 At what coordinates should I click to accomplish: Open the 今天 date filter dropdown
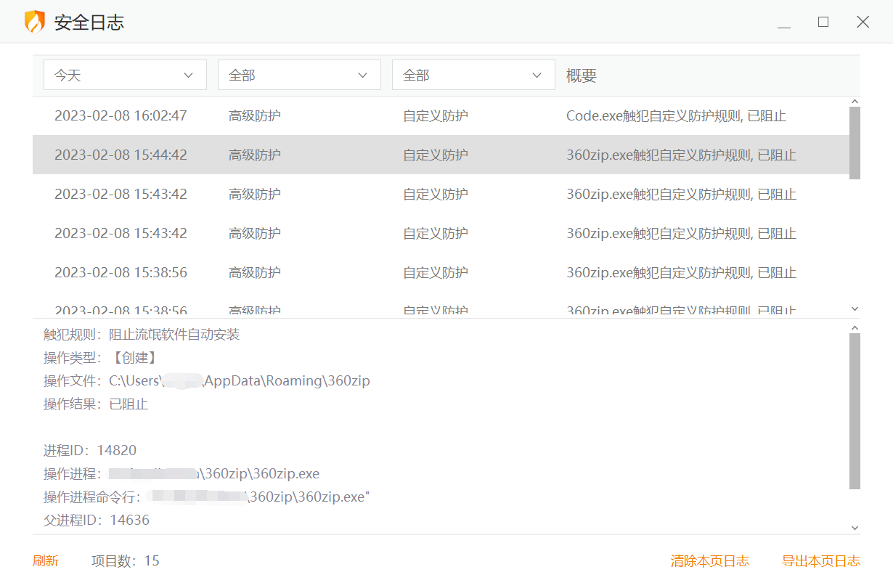(125, 75)
